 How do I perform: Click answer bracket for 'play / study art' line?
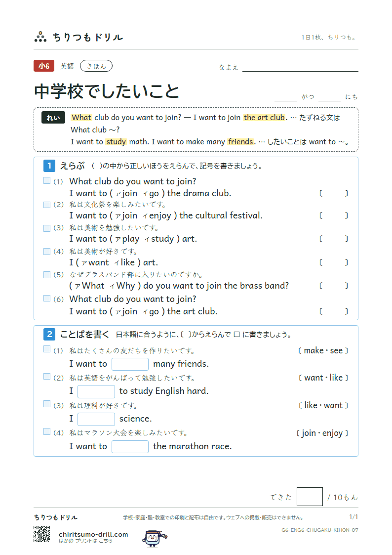334,239
